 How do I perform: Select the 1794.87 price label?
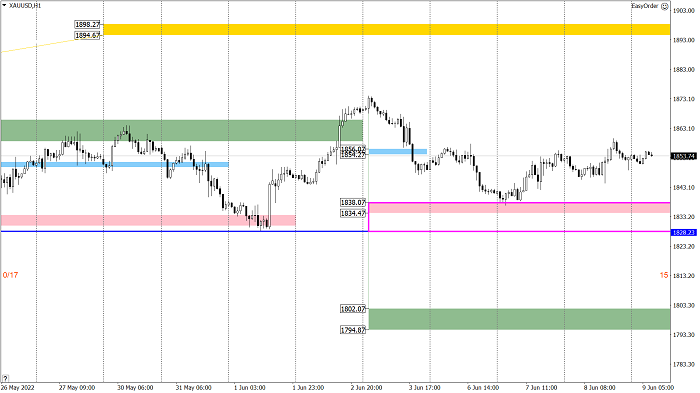353,330
